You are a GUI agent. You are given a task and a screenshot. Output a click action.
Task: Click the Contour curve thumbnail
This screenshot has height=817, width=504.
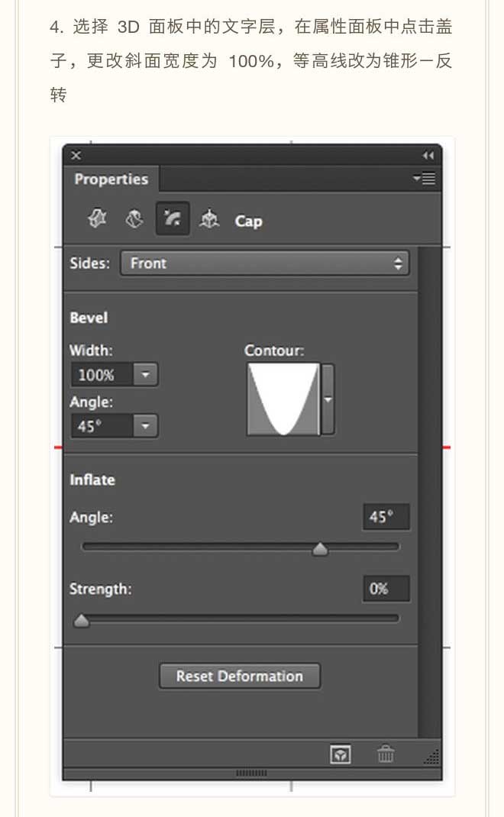tap(283, 399)
